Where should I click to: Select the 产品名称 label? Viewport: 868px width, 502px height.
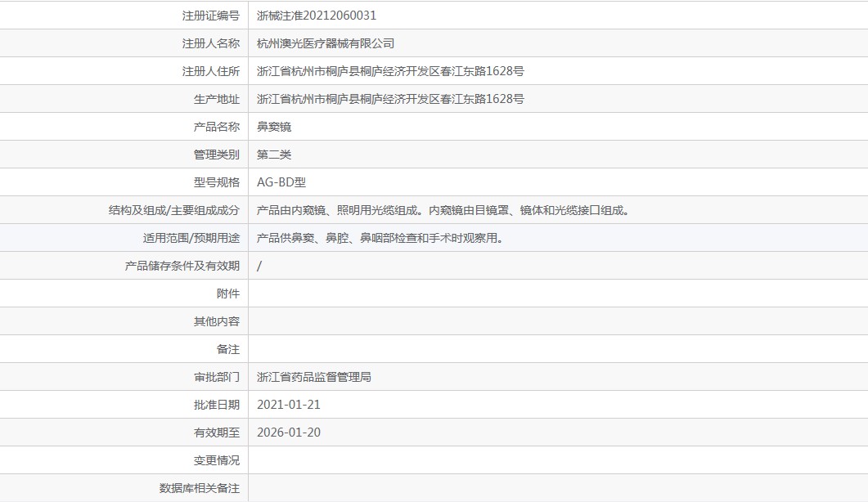click(217, 127)
